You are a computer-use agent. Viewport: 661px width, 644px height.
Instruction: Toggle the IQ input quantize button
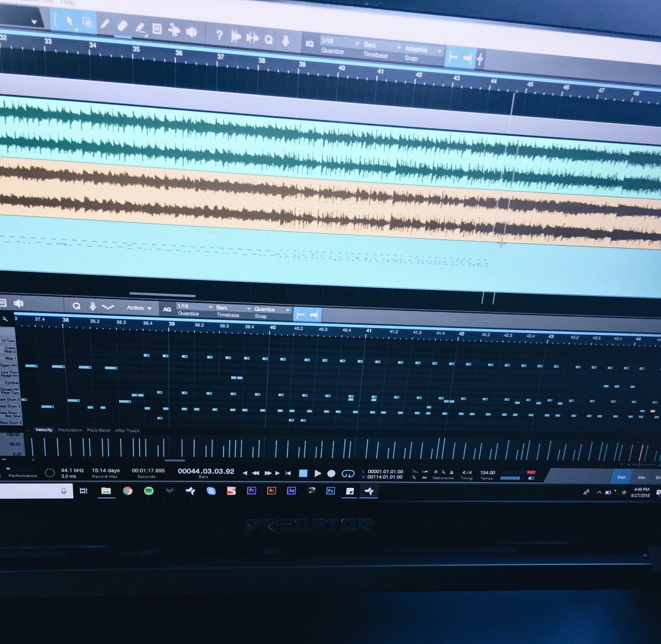(309, 44)
